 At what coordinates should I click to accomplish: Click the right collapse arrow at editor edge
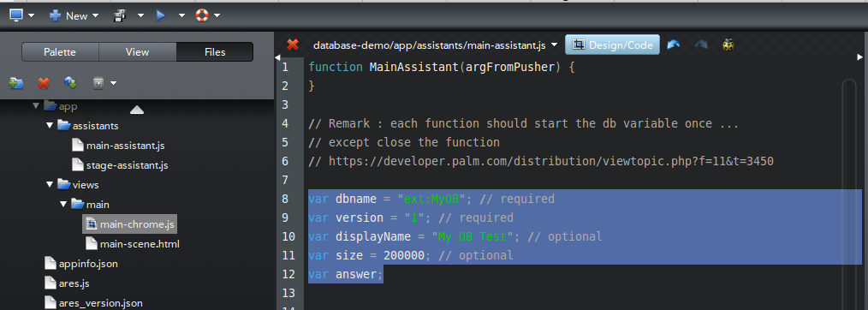click(859, 57)
